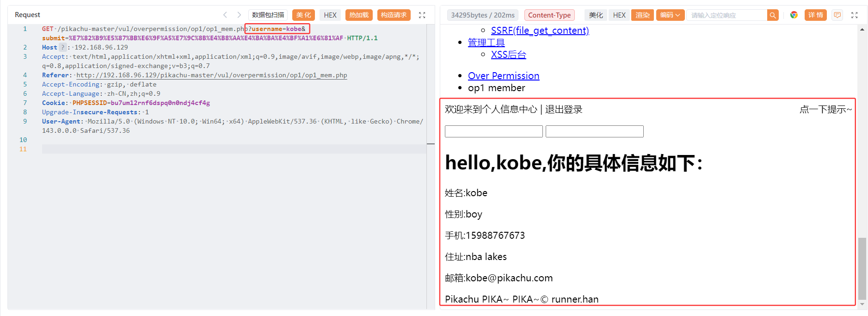
Task: Click the Content-Type tag
Action: (x=549, y=15)
